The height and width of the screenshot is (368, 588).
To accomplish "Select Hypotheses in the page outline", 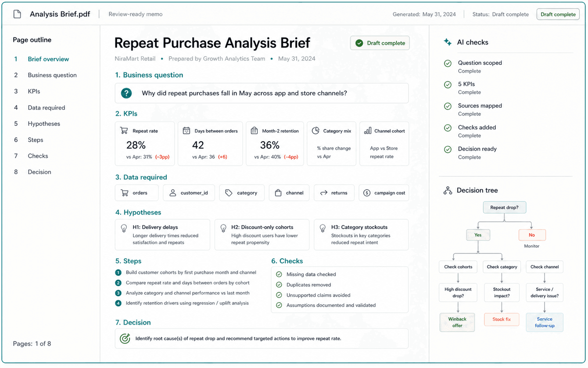I will 44,124.
